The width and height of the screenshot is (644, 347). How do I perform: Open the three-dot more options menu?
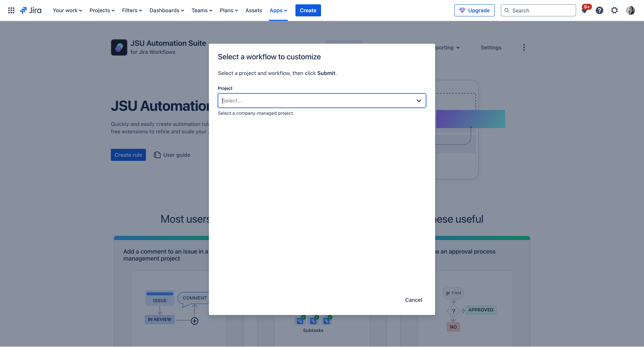(524, 47)
